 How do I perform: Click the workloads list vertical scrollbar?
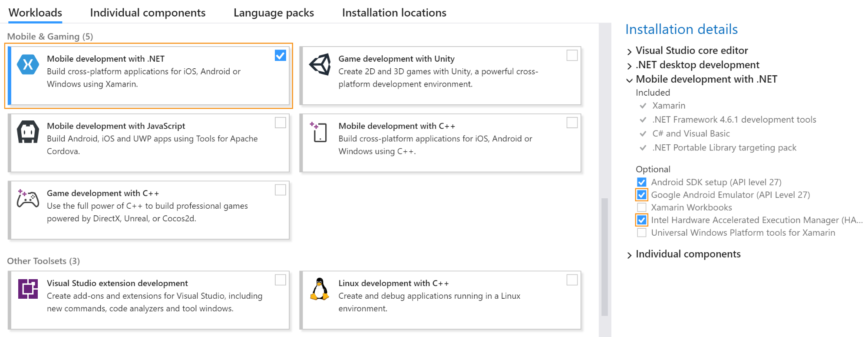(604, 257)
